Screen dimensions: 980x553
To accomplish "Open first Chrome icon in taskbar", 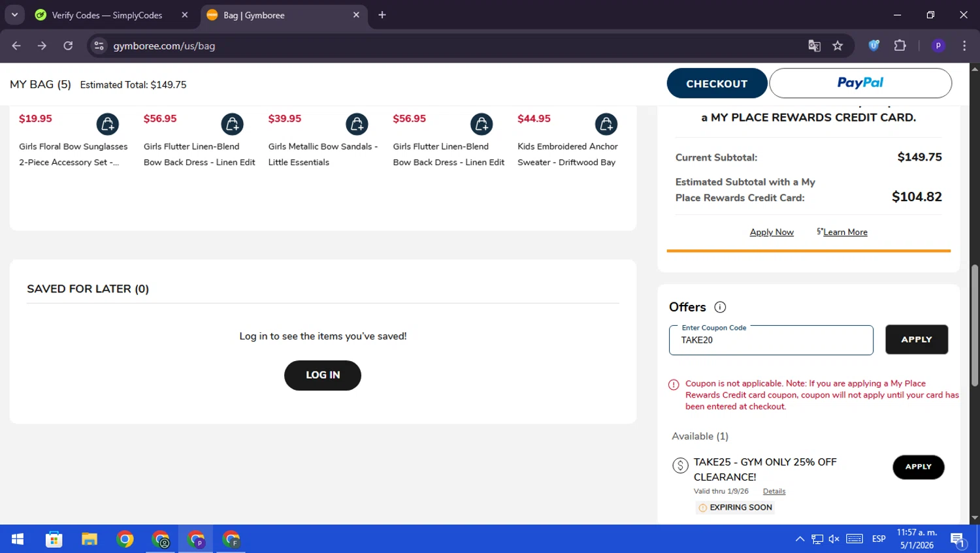I will click(x=125, y=539).
